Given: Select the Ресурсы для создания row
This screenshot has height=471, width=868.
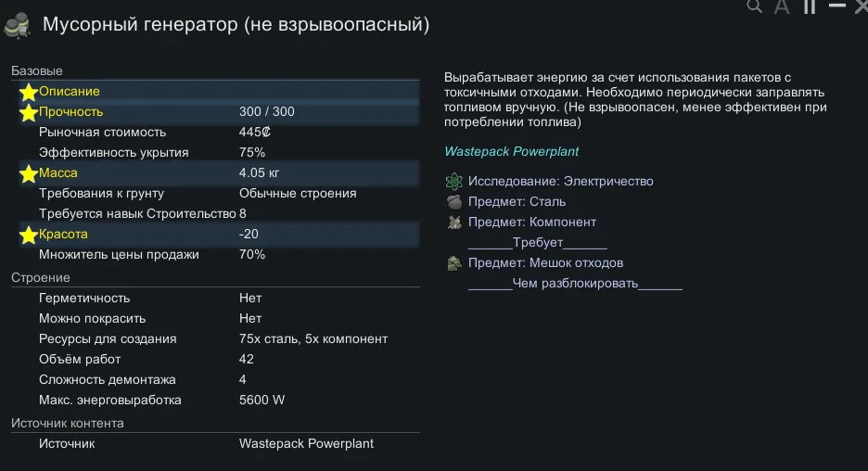Looking at the screenshot, I should click(x=215, y=339).
